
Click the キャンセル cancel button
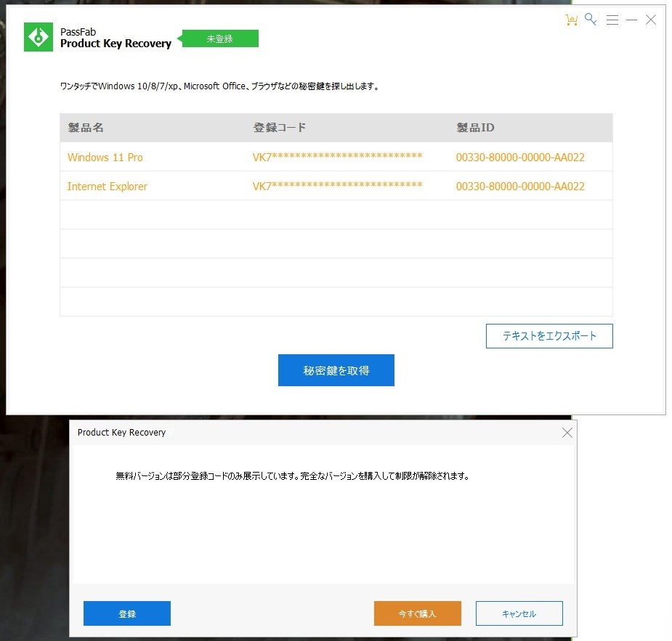(x=519, y=613)
